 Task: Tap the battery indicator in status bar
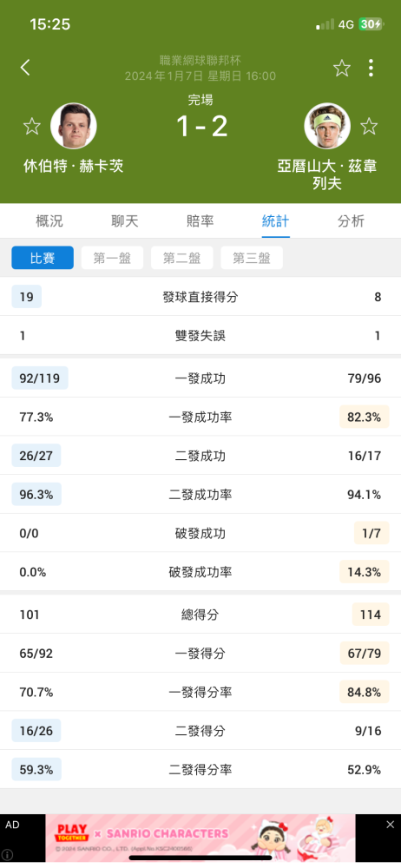[371, 24]
